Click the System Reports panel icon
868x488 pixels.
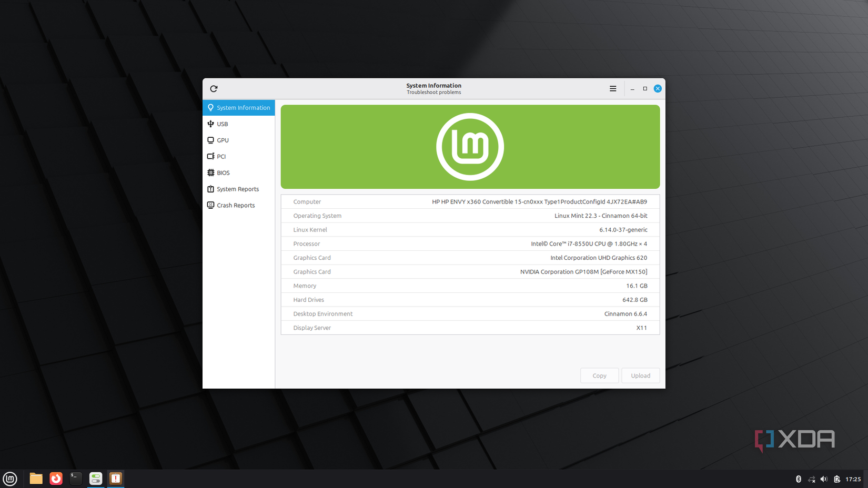[x=116, y=479]
